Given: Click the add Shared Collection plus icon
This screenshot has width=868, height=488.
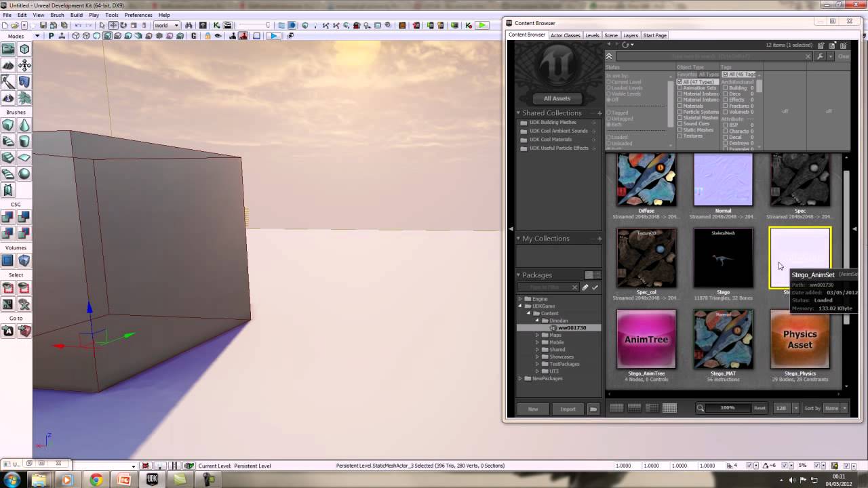Looking at the screenshot, I should (599, 113).
